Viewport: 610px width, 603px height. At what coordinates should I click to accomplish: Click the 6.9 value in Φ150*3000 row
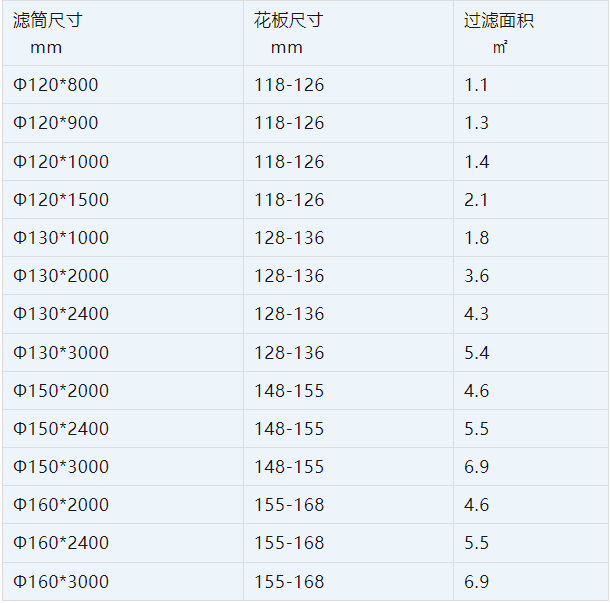click(476, 467)
